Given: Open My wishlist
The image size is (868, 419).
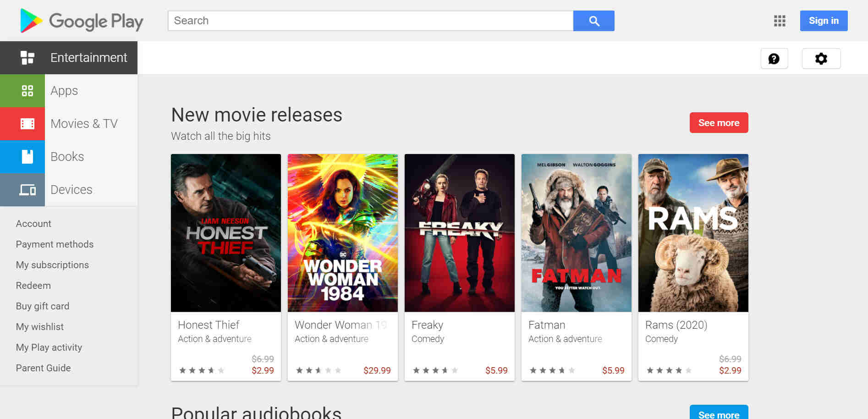Looking at the screenshot, I should coord(40,327).
